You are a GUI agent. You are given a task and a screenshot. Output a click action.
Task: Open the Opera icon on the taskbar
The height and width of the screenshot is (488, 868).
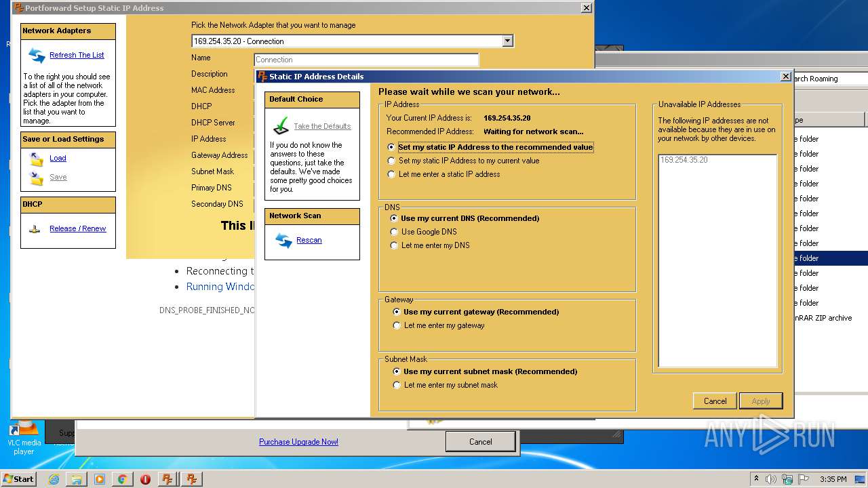[x=145, y=479]
